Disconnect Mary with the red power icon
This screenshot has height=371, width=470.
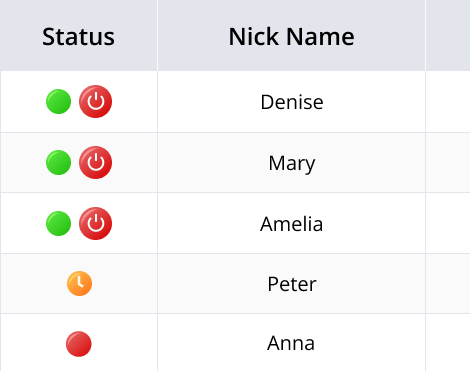[95, 163]
